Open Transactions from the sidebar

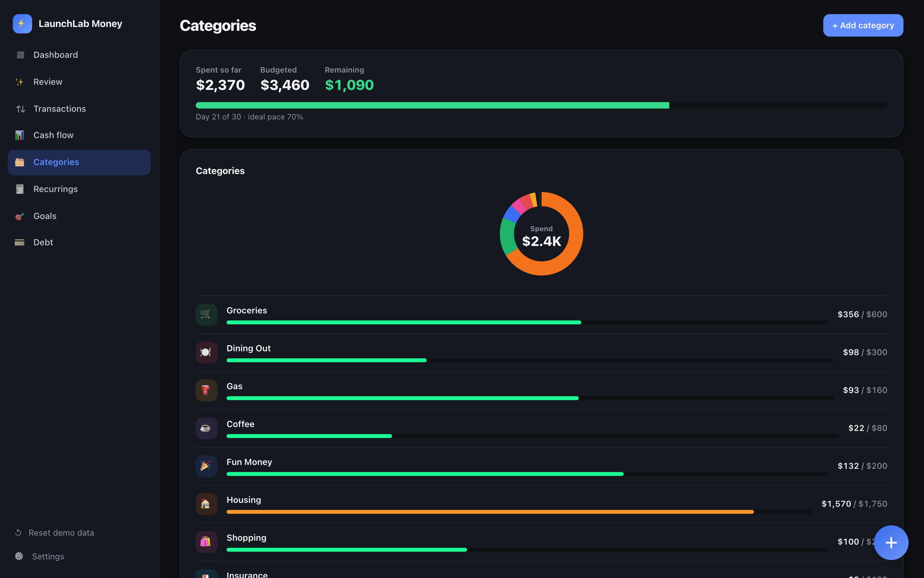click(79, 109)
